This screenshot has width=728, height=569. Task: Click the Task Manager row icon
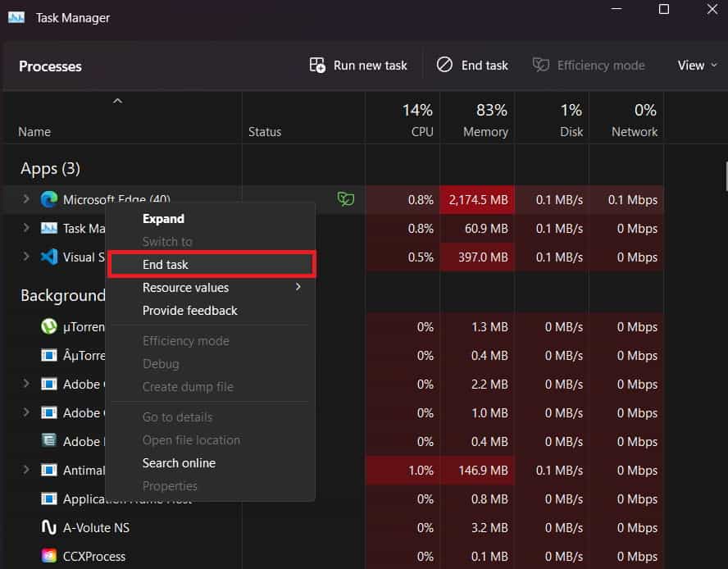(x=49, y=228)
